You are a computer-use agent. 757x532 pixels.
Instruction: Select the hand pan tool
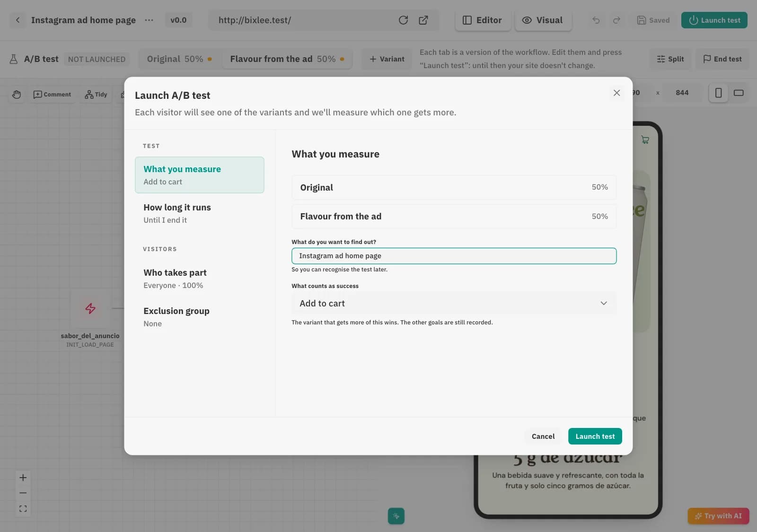point(17,95)
